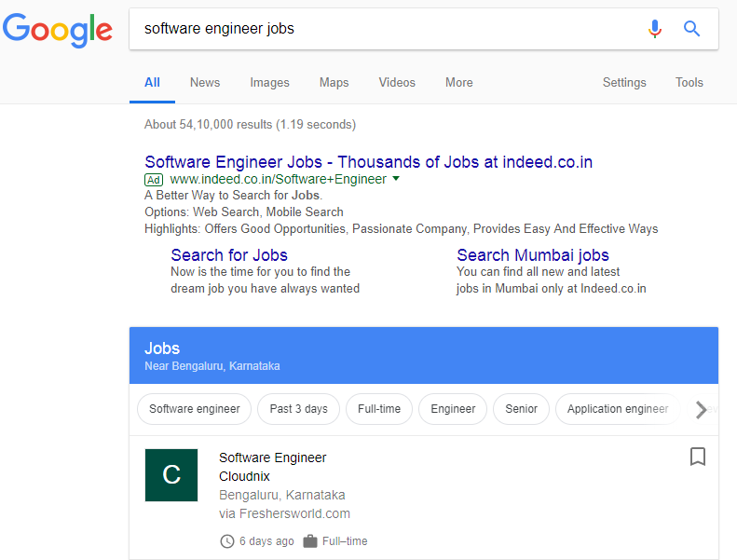
Task: Expand the indeed.co.in ad URL dropdown arrow
Action: (396, 179)
